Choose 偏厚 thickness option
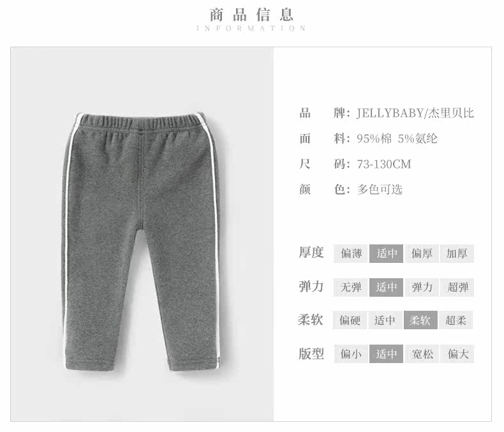504x432 pixels. click(422, 253)
